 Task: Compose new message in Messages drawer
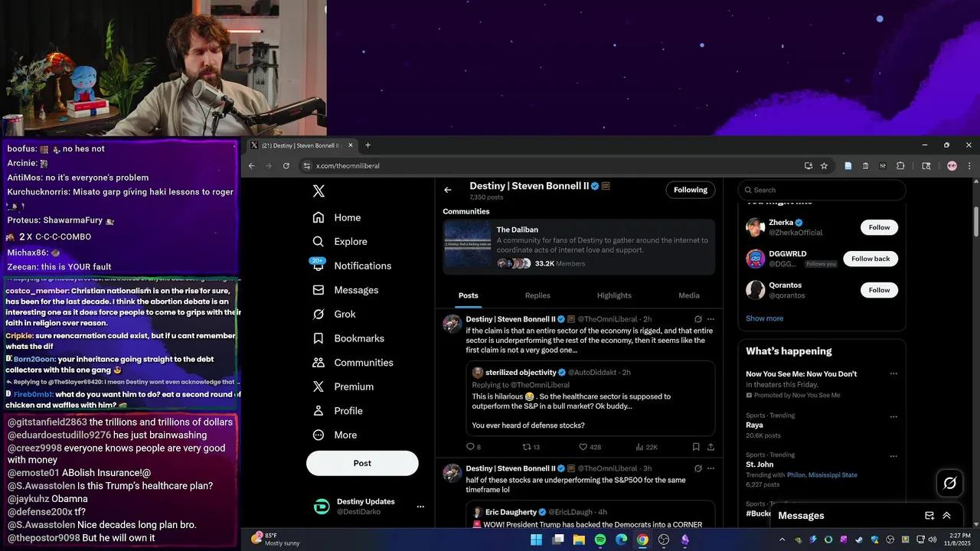tap(929, 516)
